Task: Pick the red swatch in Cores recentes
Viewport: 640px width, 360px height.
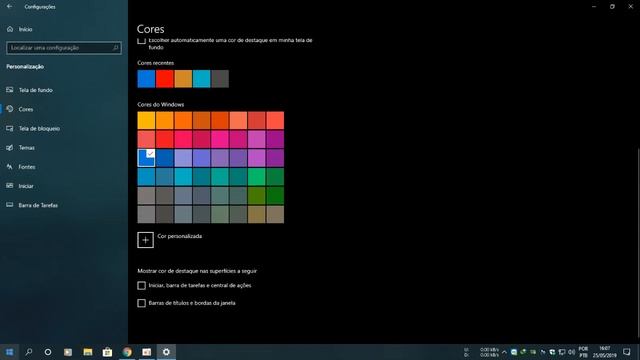Action: 164,79
